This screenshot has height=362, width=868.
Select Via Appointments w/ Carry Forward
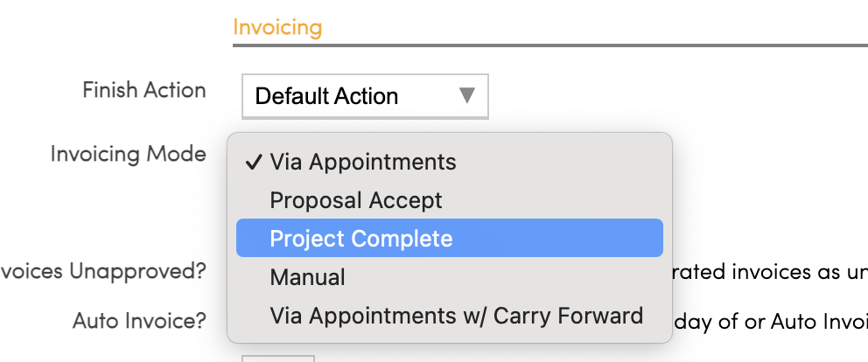click(x=457, y=316)
